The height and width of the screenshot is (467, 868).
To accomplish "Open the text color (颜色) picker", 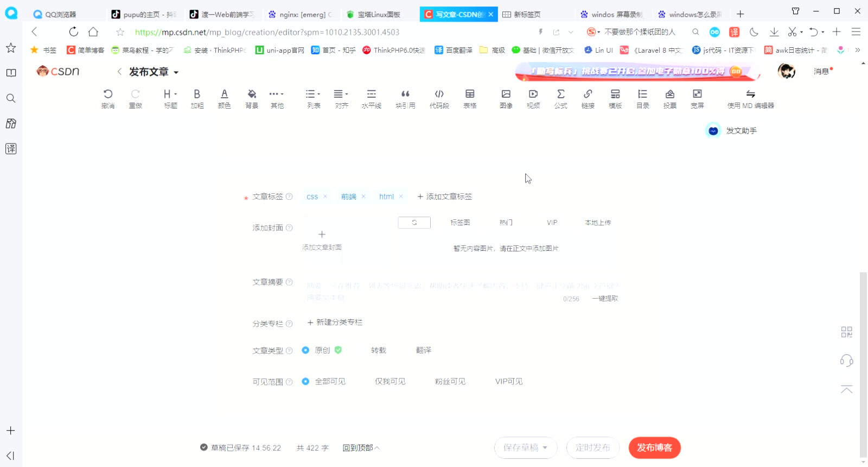I will point(224,98).
